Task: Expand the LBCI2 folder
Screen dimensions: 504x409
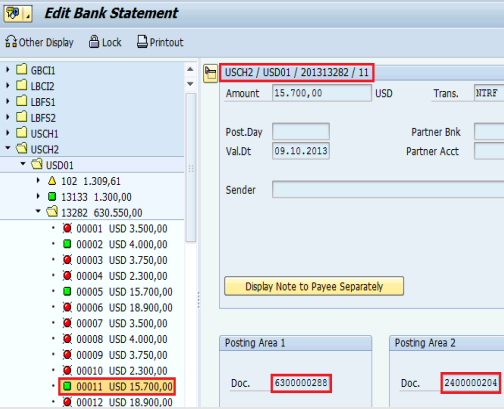Action: point(8,85)
